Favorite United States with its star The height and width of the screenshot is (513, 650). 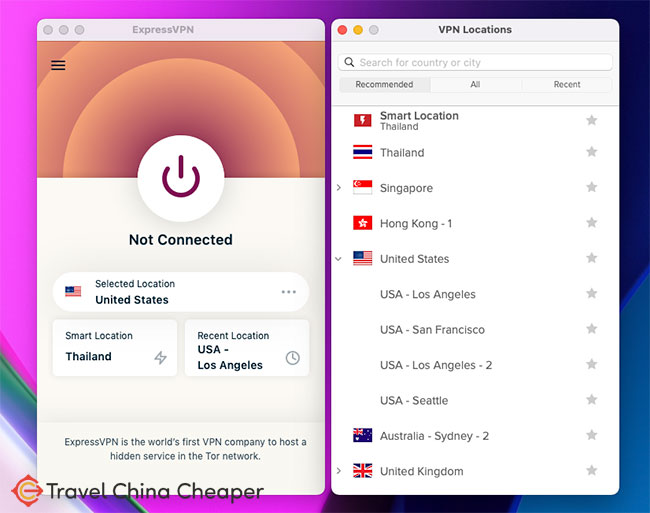(x=592, y=258)
